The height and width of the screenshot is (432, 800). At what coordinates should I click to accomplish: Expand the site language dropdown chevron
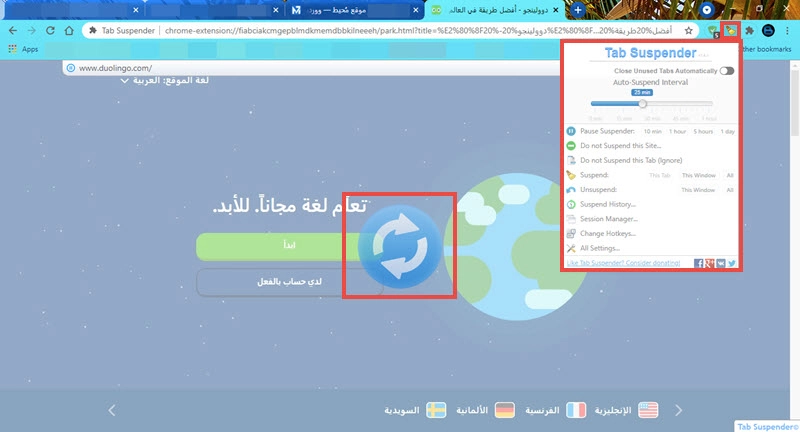124,81
